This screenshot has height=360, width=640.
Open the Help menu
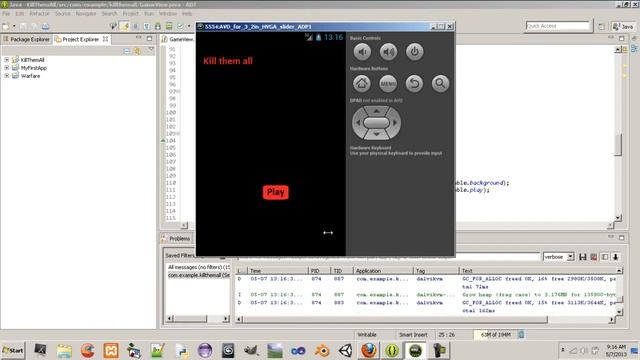pyautogui.click(x=187, y=13)
